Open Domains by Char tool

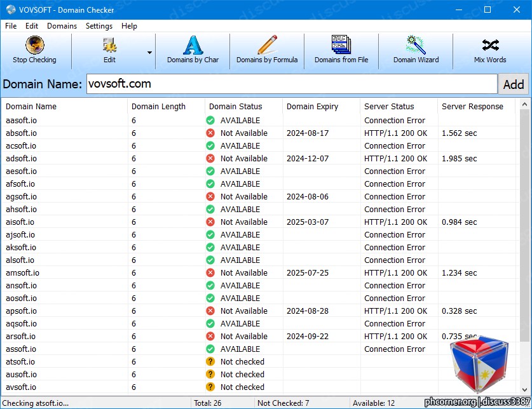193,50
